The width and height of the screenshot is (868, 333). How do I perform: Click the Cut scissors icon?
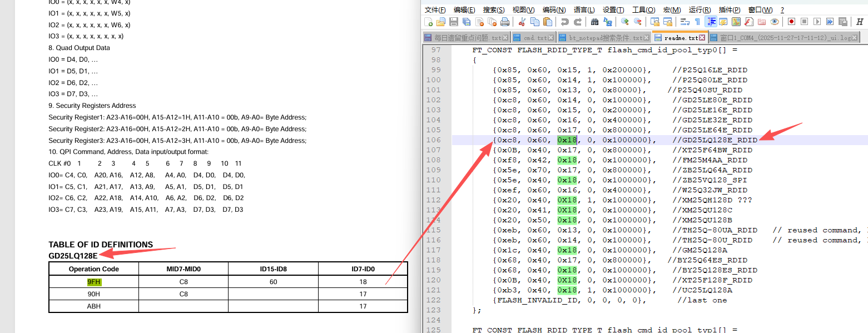point(522,22)
